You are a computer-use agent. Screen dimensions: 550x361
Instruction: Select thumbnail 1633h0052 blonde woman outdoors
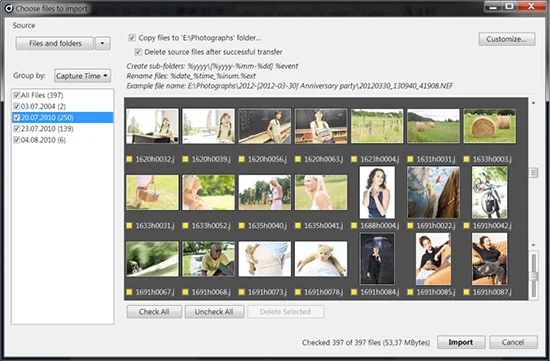[x=208, y=193]
